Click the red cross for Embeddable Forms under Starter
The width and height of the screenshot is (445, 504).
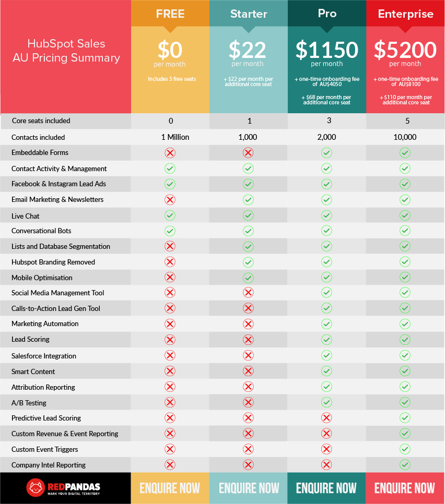[248, 153]
